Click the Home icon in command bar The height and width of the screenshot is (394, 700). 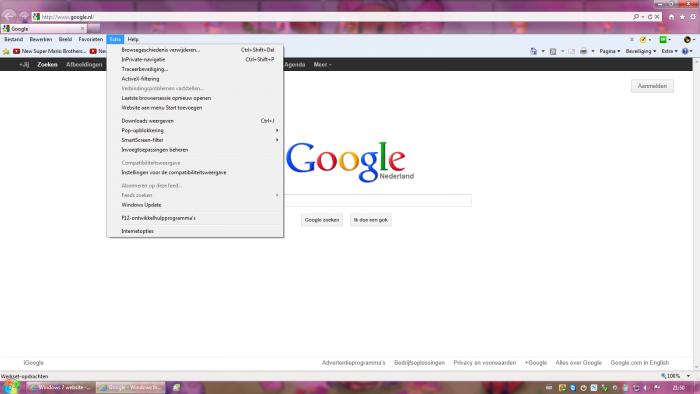533,51
